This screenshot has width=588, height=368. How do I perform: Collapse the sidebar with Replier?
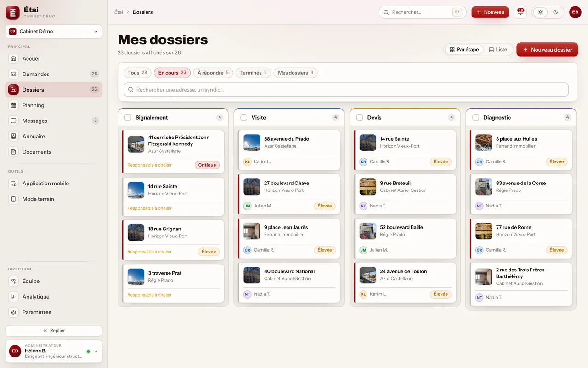(54, 331)
